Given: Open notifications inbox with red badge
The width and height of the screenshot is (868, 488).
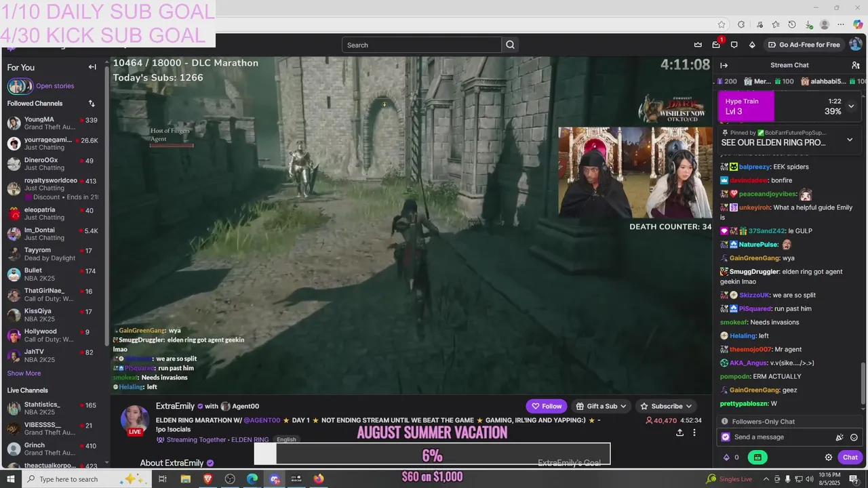Looking at the screenshot, I should click(x=716, y=45).
